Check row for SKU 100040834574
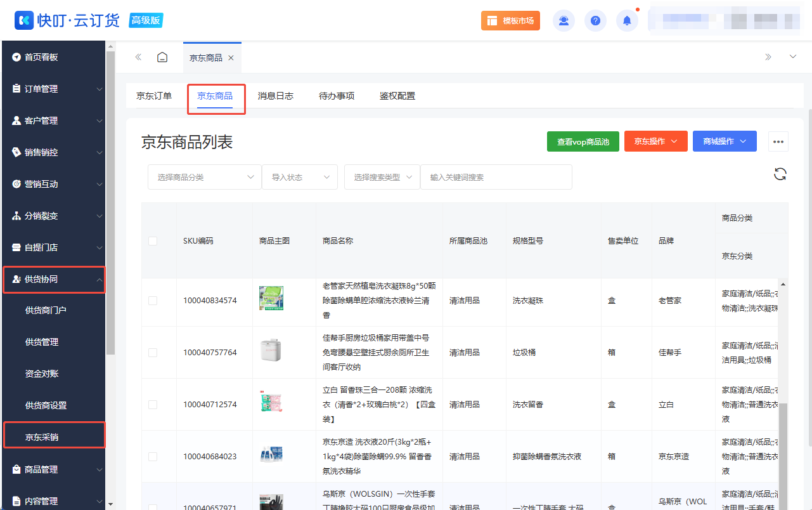The image size is (812, 510). (x=153, y=301)
